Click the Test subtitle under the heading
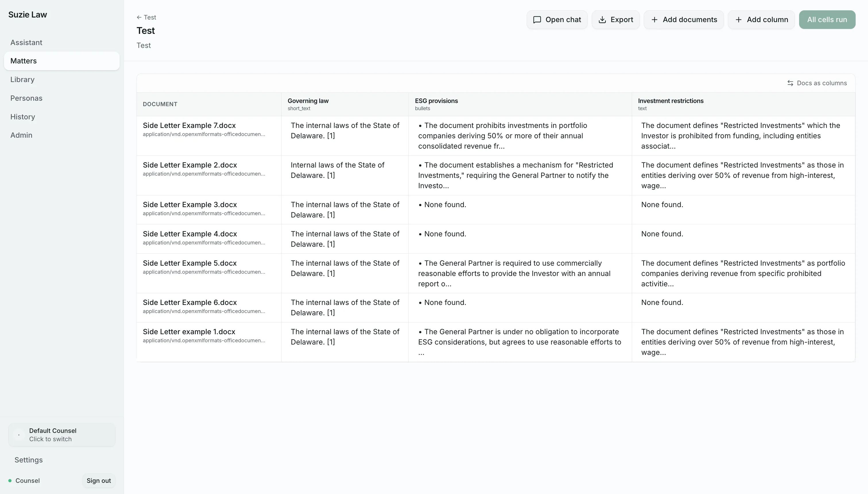 144,45
